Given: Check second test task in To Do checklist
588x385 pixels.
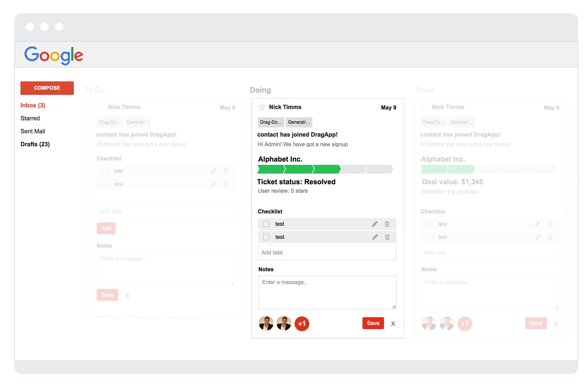Looking at the screenshot, I should [x=105, y=184].
